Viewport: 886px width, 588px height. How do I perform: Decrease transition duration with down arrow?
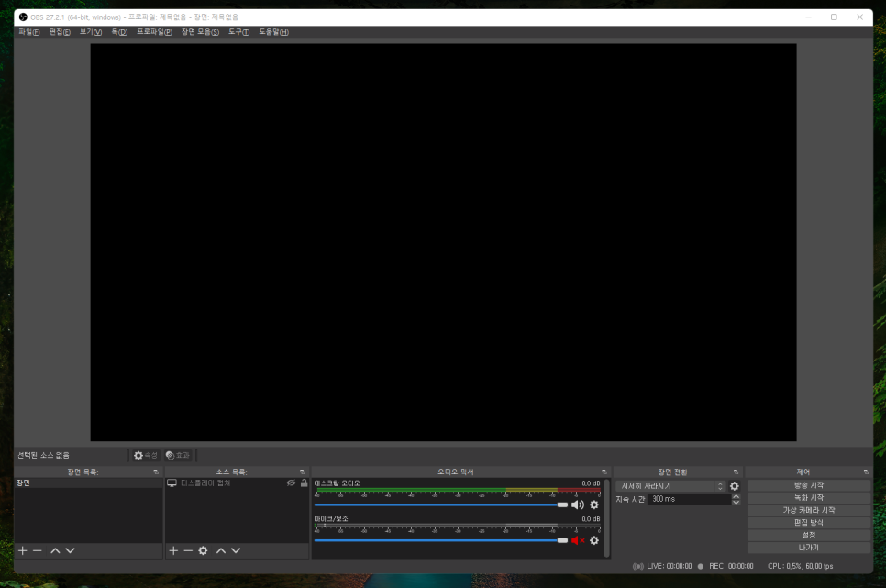pos(736,502)
